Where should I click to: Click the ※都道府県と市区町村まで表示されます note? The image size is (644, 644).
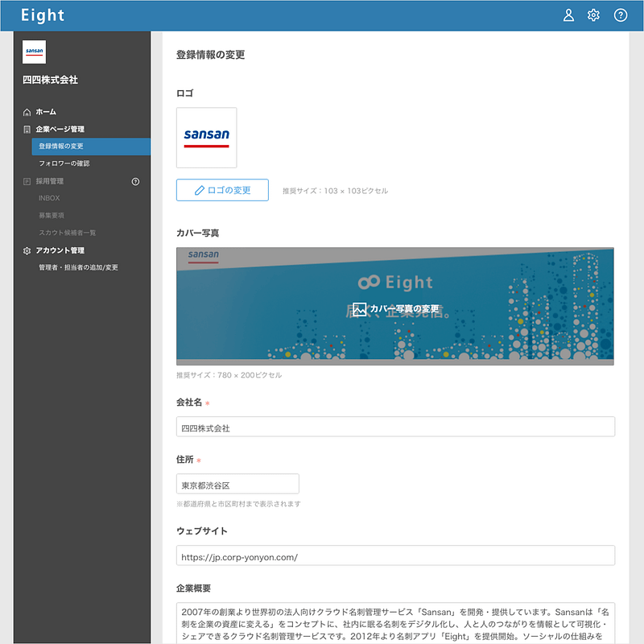238,504
